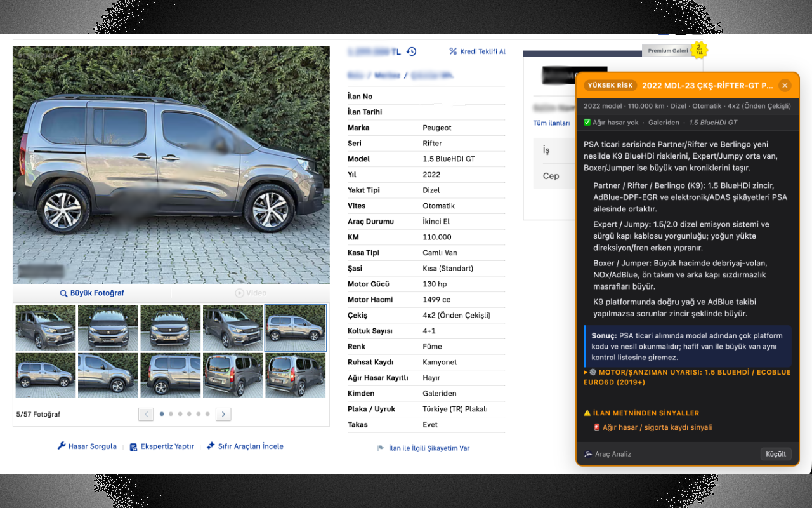812x508 pixels.
Task: Click the green checkmark next to Ağır hasar yok
Action: [587, 123]
